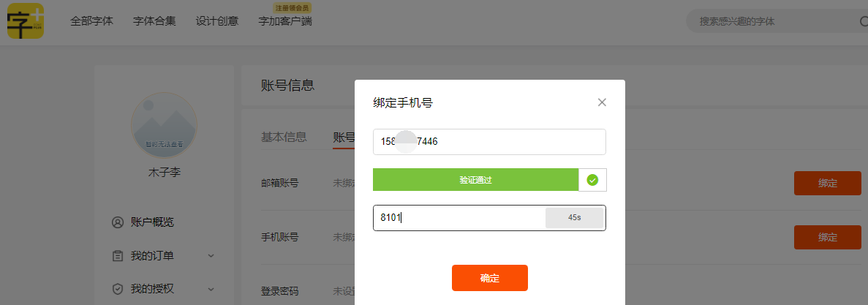
Task: Open 字体合集 in top navigation
Action: tap(154, 21)
